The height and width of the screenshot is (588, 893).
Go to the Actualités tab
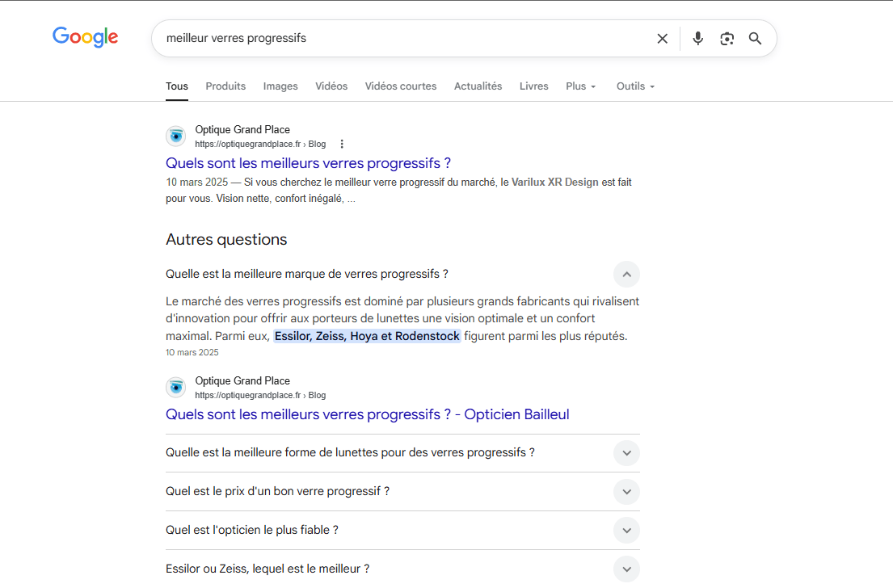point(478,86)
